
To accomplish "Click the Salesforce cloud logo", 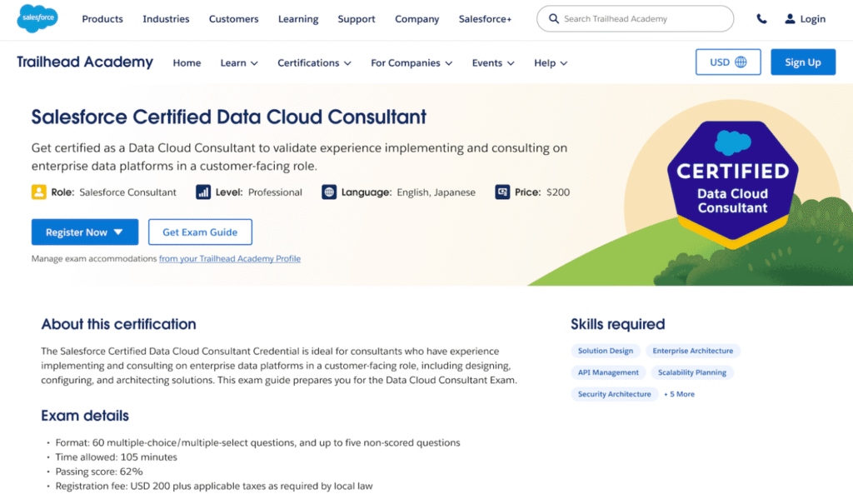I will 37,18.
